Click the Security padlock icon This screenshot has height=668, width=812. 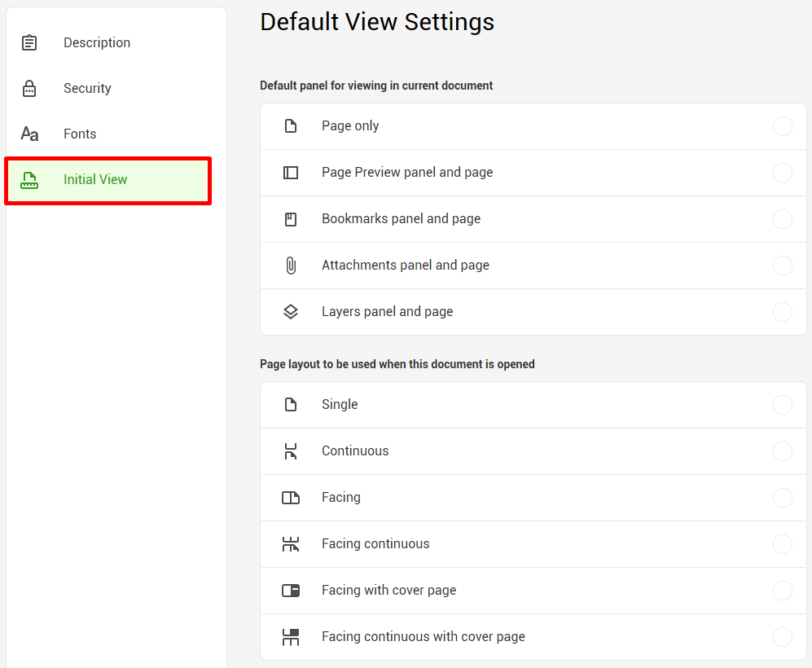(29, 88)
